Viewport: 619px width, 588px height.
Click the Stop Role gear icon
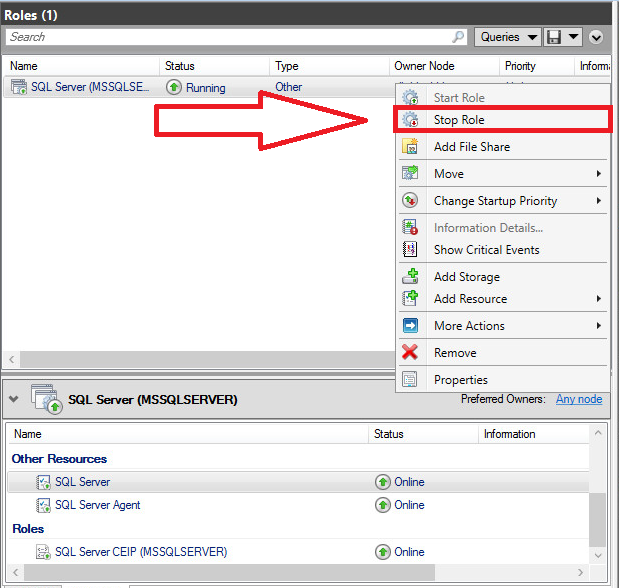click(x=410, y=120)
